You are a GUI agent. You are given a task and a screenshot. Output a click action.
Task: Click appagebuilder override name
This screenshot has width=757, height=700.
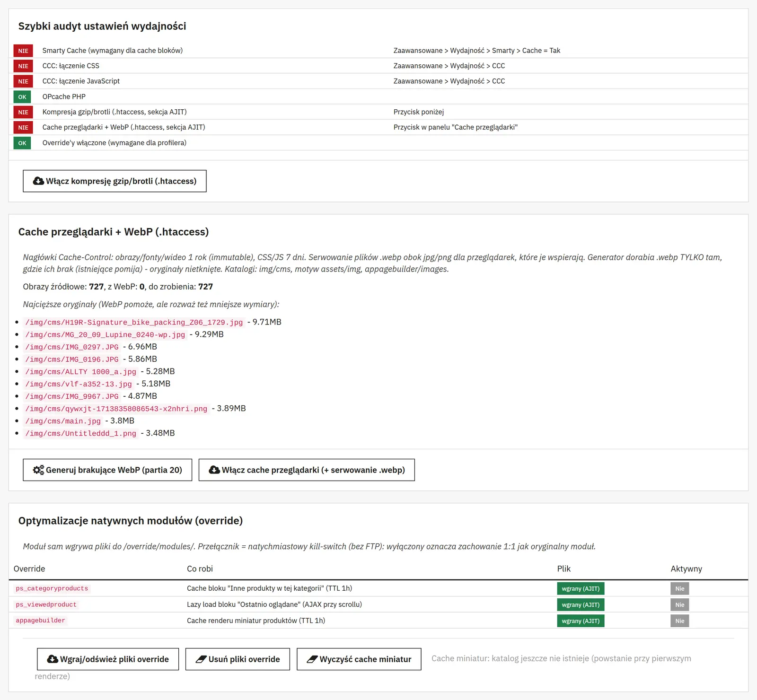(40, 621)
